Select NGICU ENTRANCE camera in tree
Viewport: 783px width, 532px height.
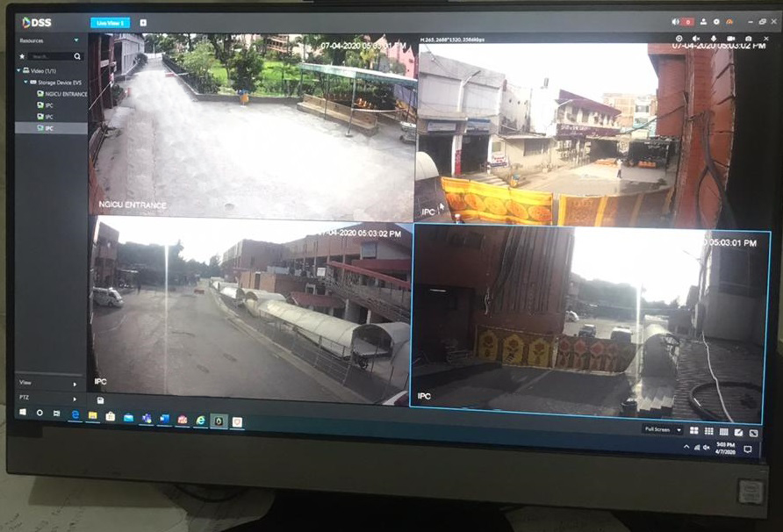click(x=64, y=94)
